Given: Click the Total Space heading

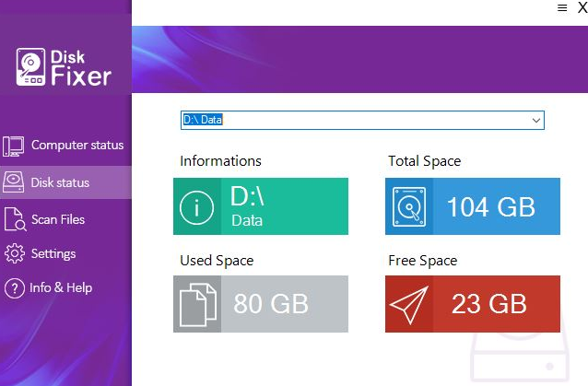Looking at the screenshot, I should point(425,161).
